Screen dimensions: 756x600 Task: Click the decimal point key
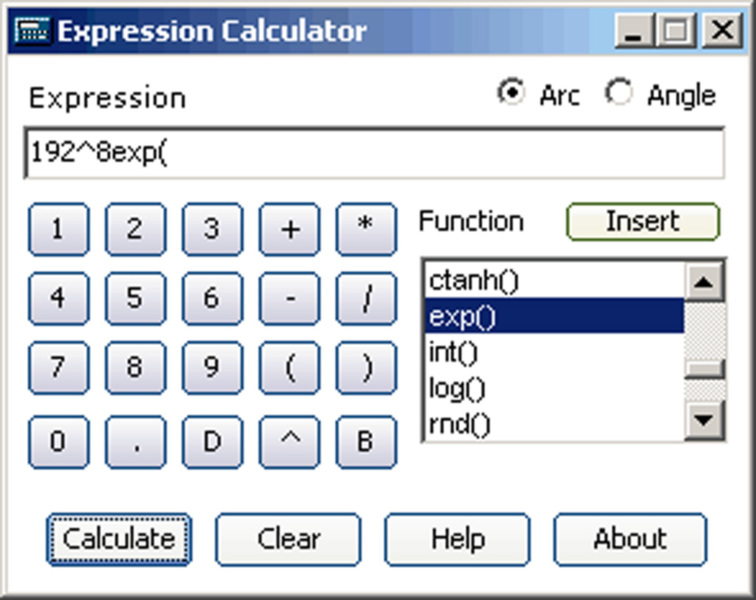click(136, 441)
